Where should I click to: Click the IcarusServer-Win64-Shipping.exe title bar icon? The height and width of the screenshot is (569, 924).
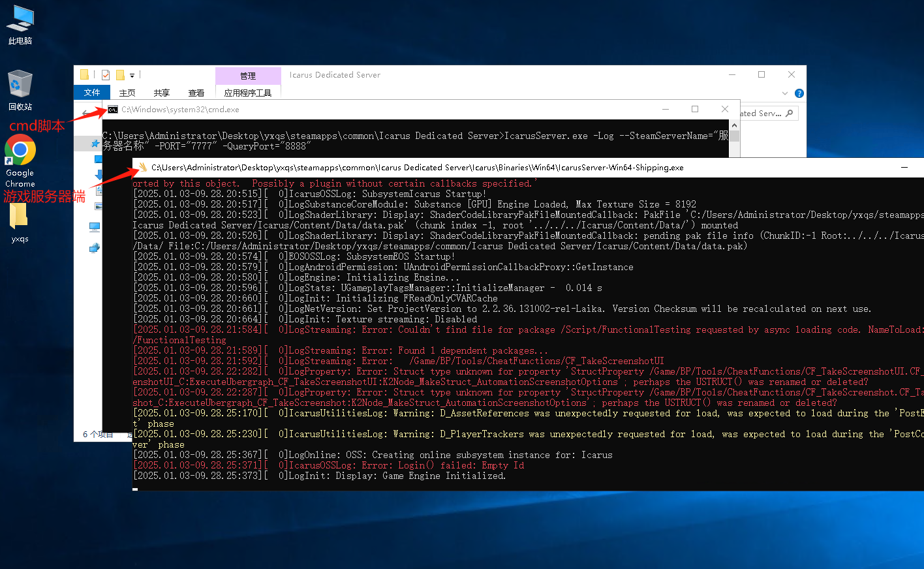coord(142,167)
